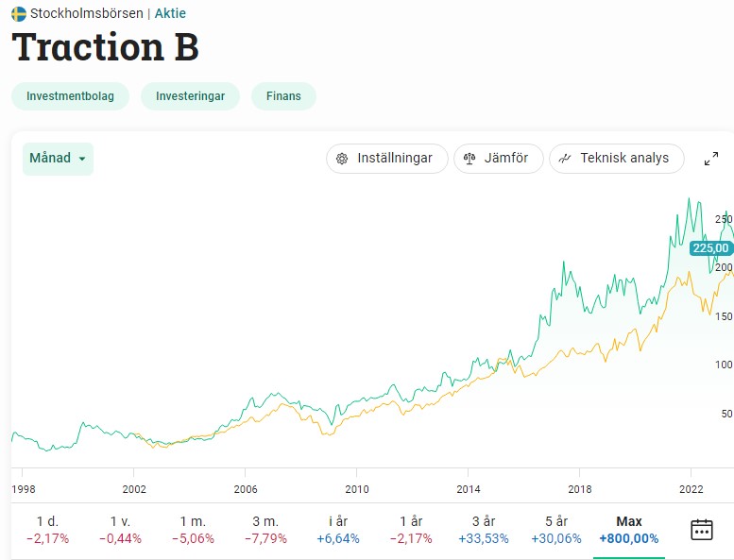Click the 225,00 current price label

pyautogui.click(x=710, y=248)
